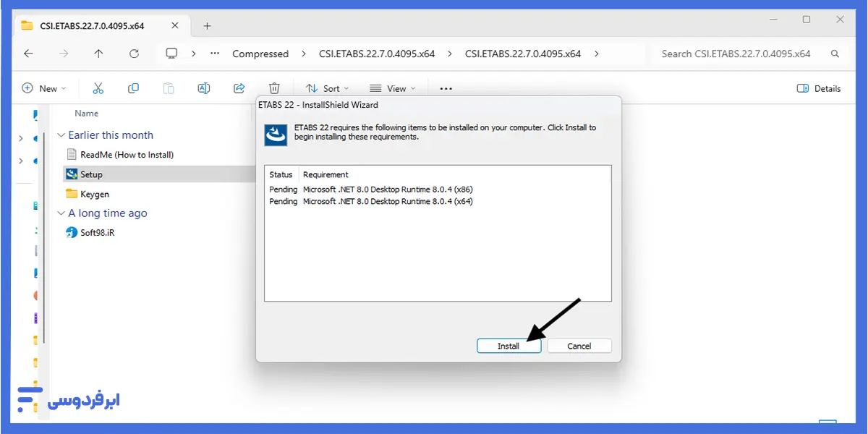Open the Compressed breadcrumb folder
868x434 pixels.
[x=260, y=54]
